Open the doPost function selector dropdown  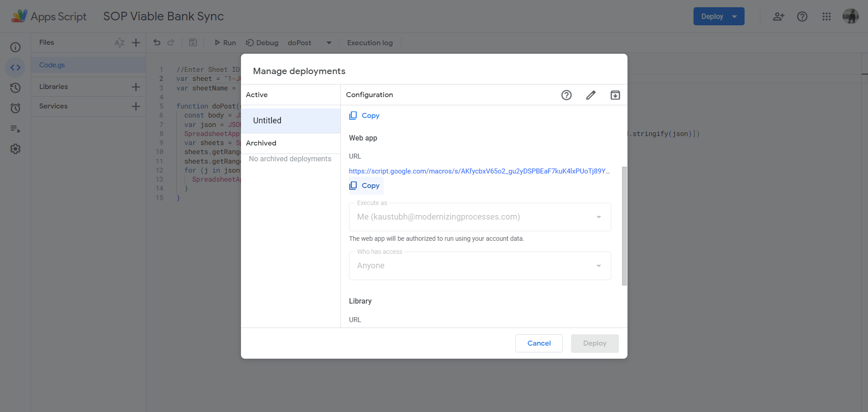pos(310,43)
